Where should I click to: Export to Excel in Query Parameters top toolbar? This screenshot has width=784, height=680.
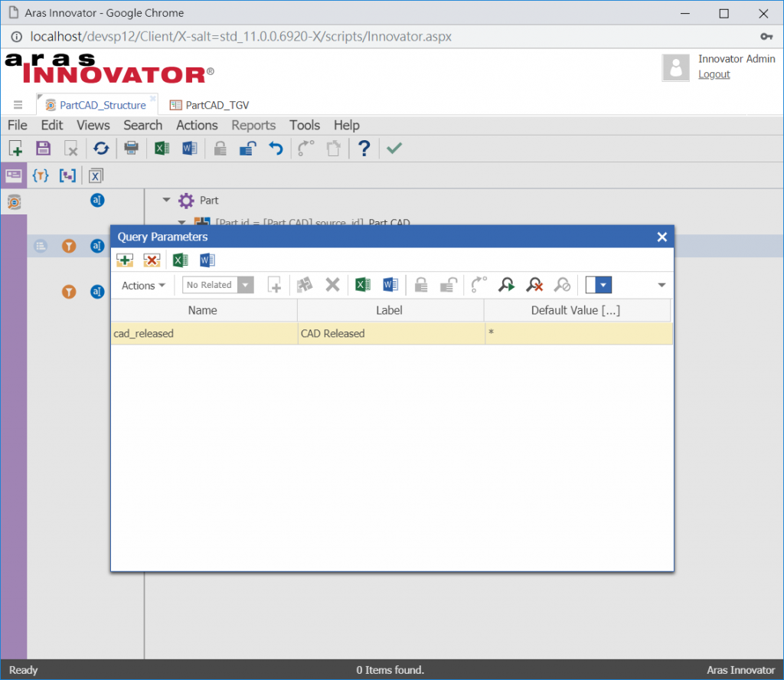(x=180, y=260)
